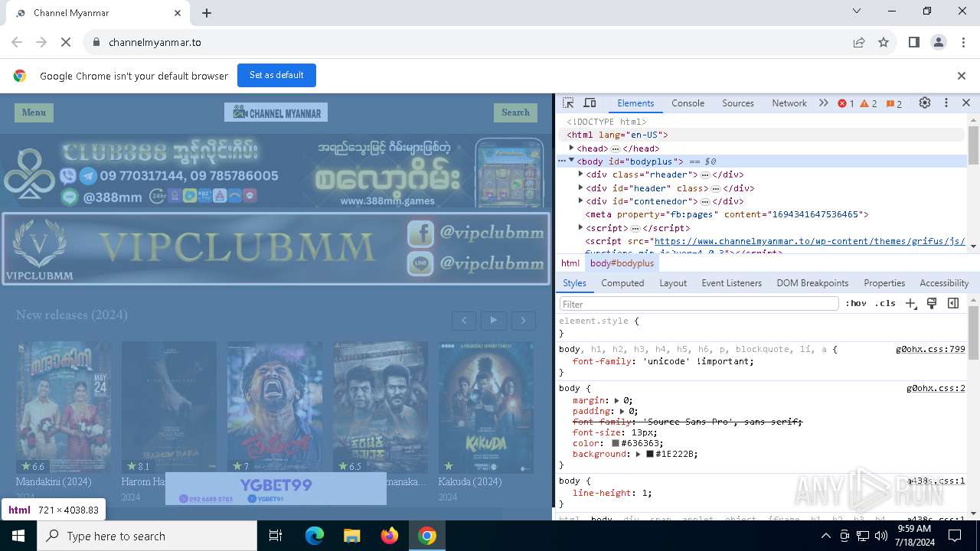
Task: Expand the head element node
Action: coord(571,148)
